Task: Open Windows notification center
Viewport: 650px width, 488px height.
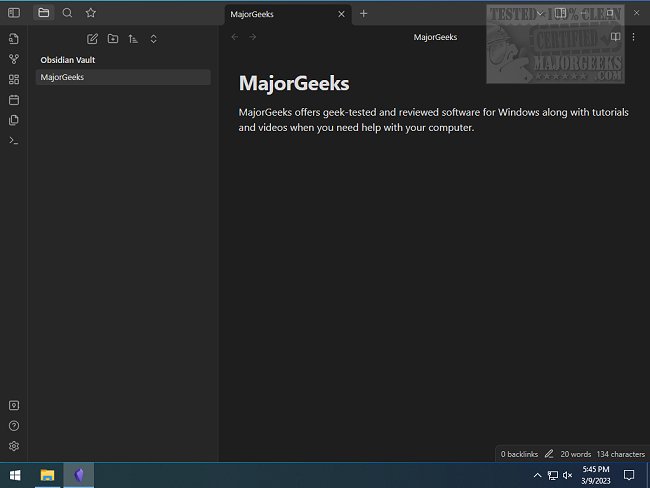Action: tap(629, 475)
